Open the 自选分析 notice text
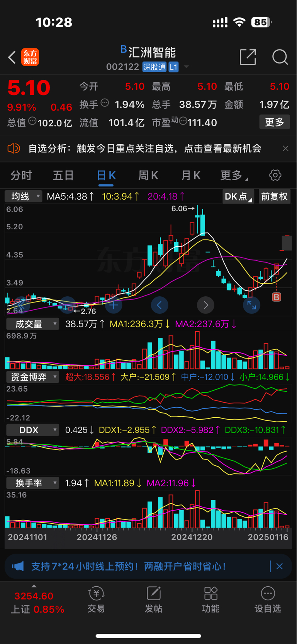 145,149
